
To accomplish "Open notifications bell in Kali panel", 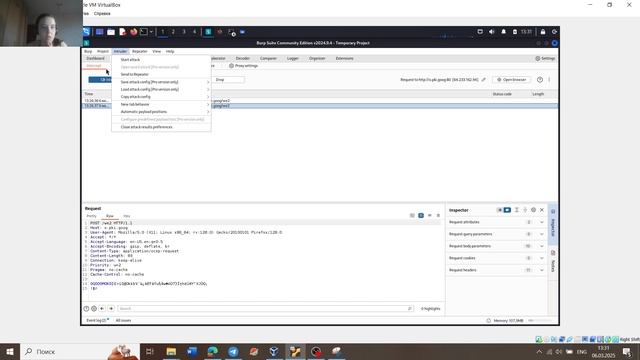I will tap(503, 31).
